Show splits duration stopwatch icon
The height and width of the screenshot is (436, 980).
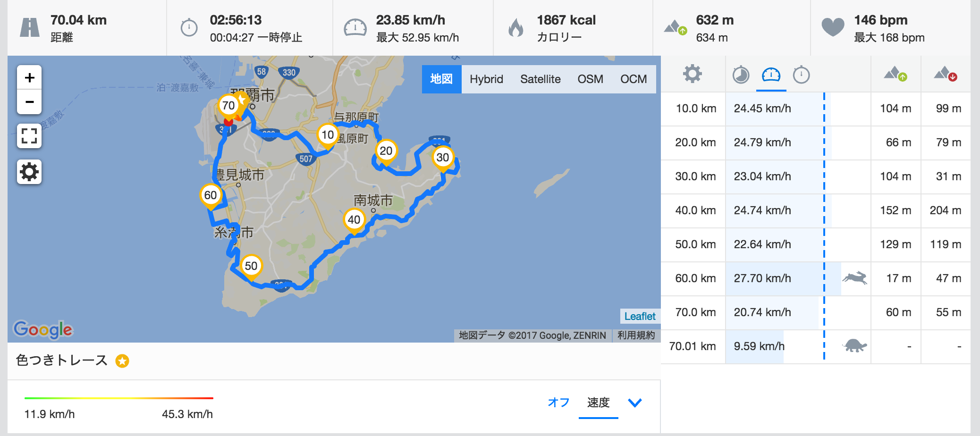point(801,75)
